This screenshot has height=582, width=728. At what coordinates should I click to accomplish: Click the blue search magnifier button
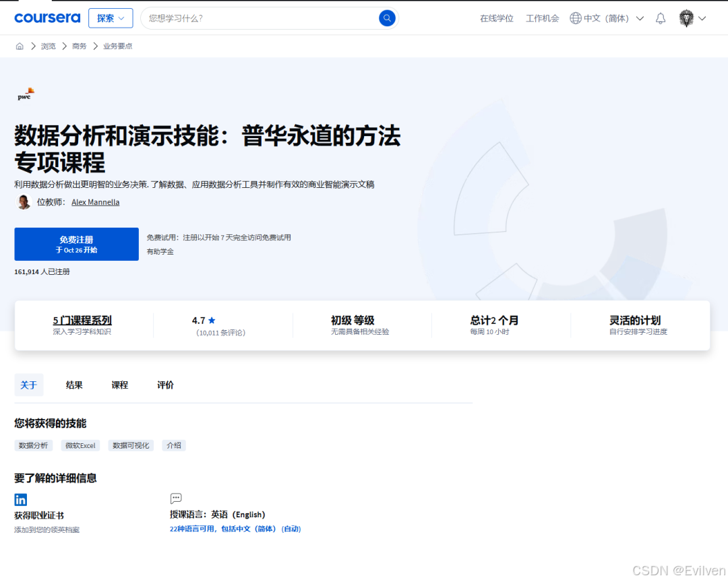click(x=387, y=18)
